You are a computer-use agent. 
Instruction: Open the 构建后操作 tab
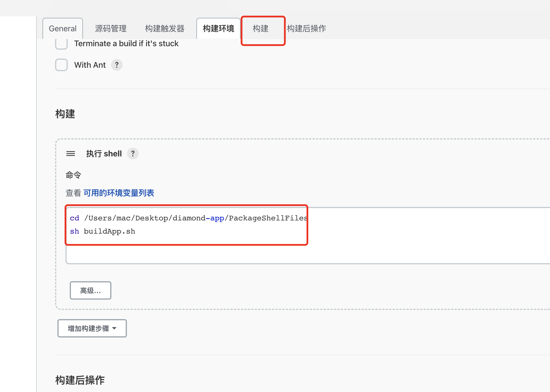coord(306,28)
